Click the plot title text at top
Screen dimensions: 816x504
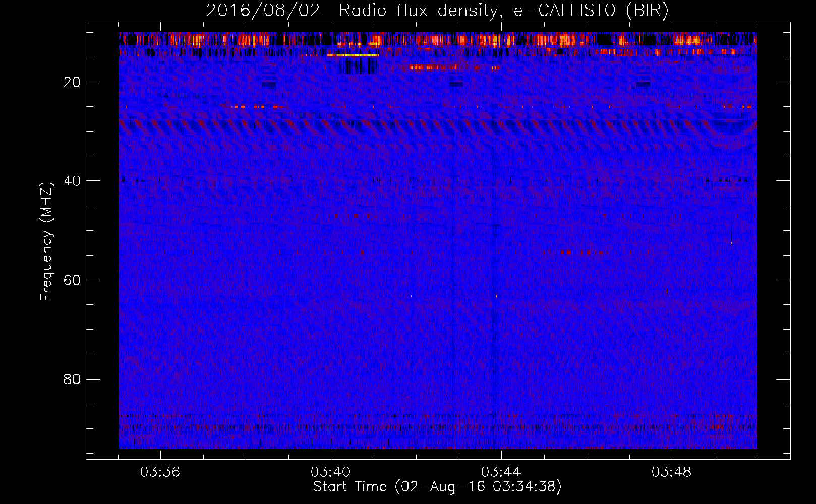point(437,11)
